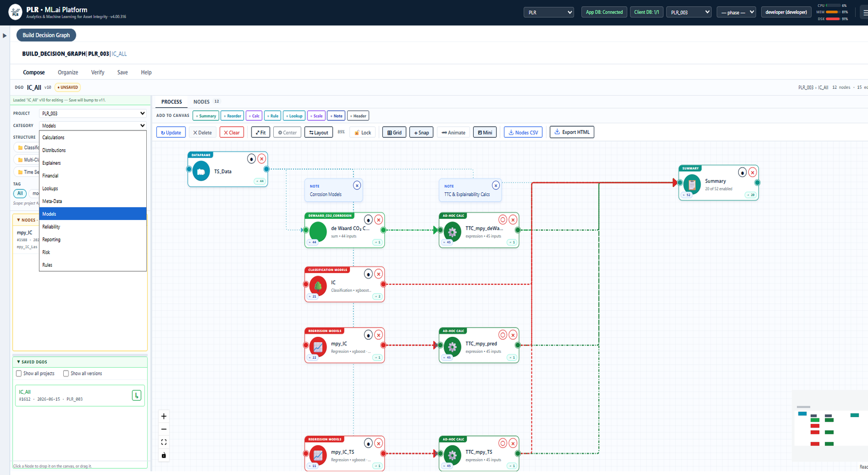868x475 pixels.
Task: Remove the TTC_mpy_pred node
Action: tap(513, 335)
